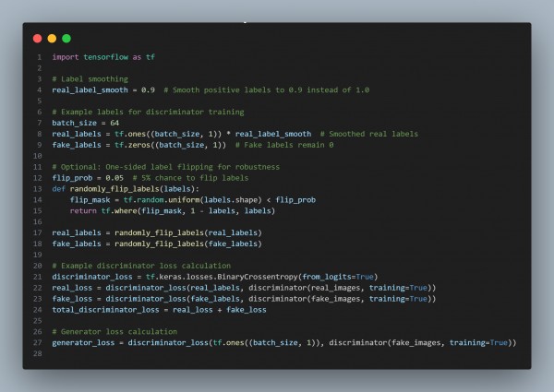Click 'fake_loss = discriminator_loss' on line 23
This screenshot has width=554, height=392.
click(x=119, y=299)
